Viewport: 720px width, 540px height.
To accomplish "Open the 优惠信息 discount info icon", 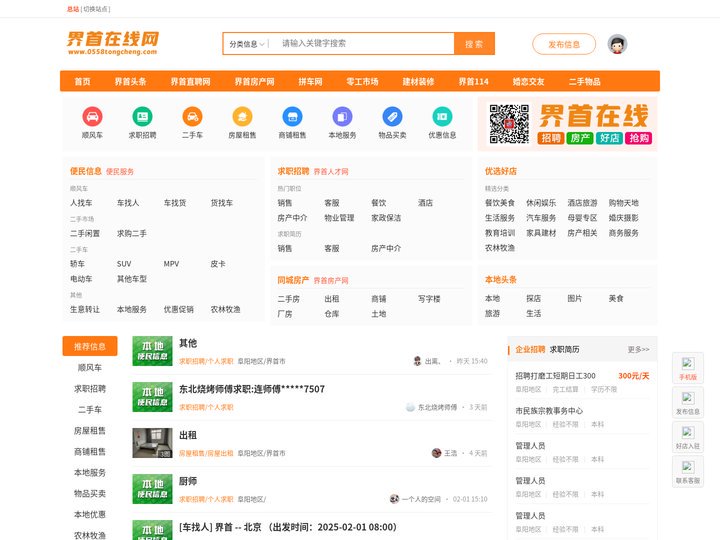I will pyautogui.click(x=442, y=117).
